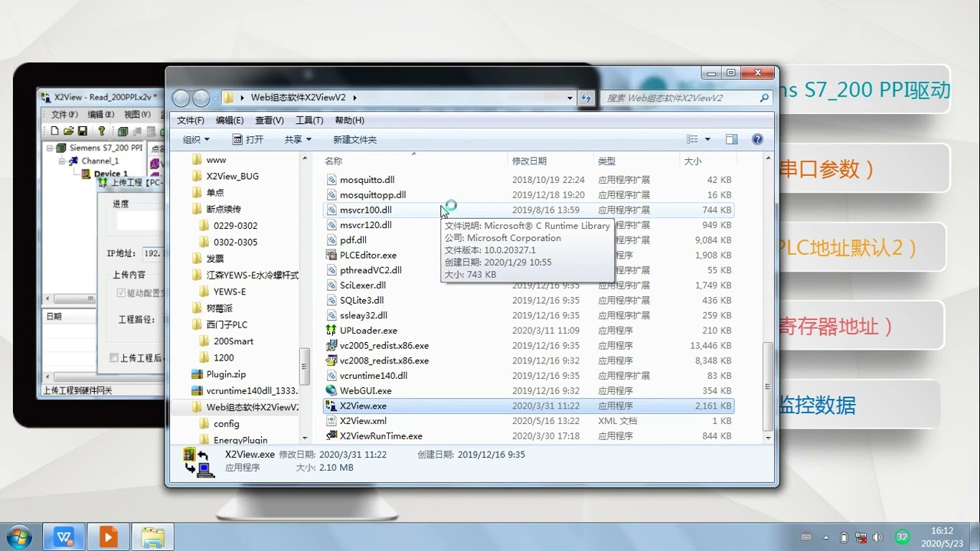Click the volume tray icon
This screenshot has height=551, width=980.
pos(877,537)
